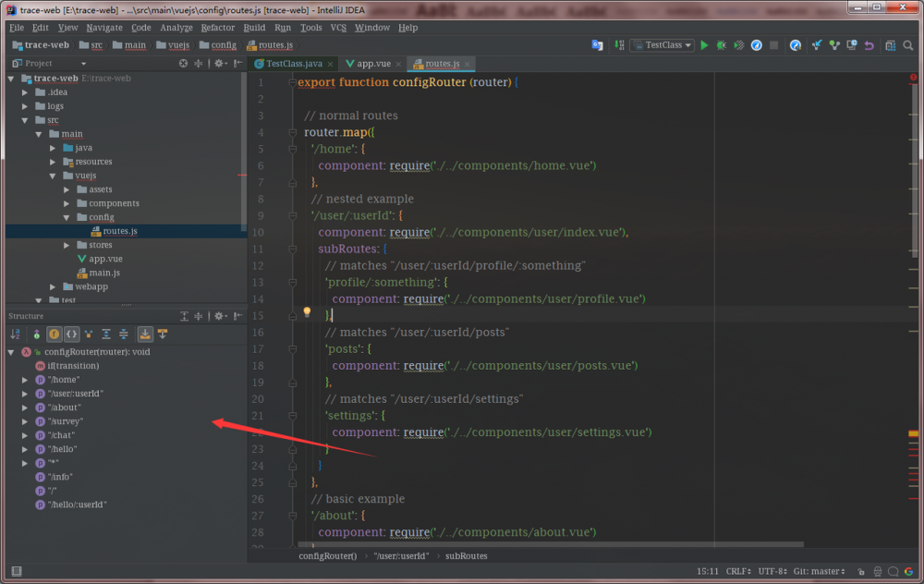Open the VCS menu
Screen dimensions: 924x584
[339, 28]
